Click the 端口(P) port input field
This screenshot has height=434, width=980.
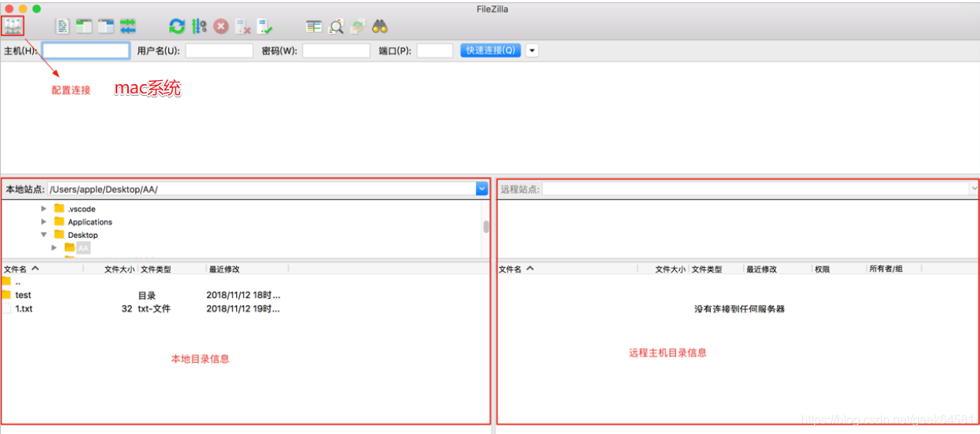(434, 51)
